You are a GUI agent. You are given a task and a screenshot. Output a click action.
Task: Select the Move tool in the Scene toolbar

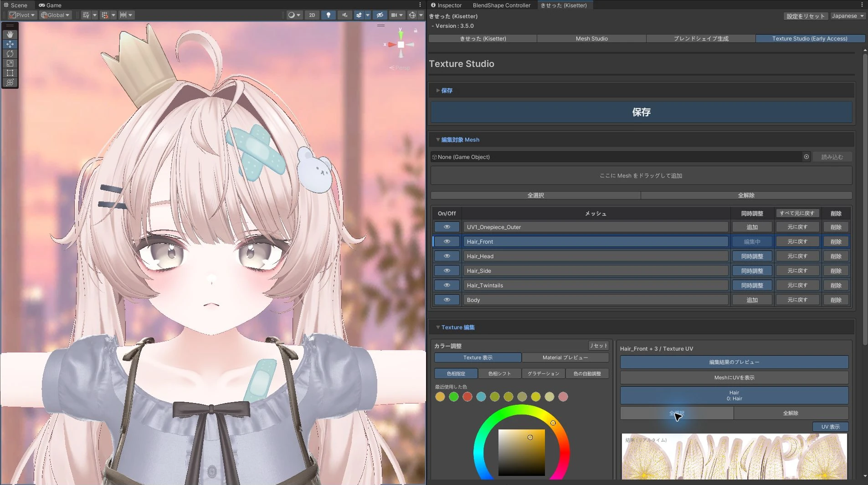coord(10,44)
